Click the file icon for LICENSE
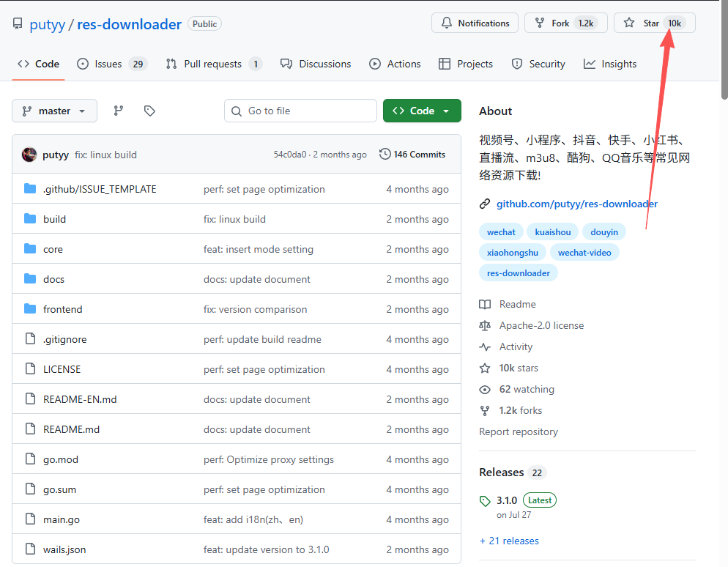728x567 pixels. point(30,368)
